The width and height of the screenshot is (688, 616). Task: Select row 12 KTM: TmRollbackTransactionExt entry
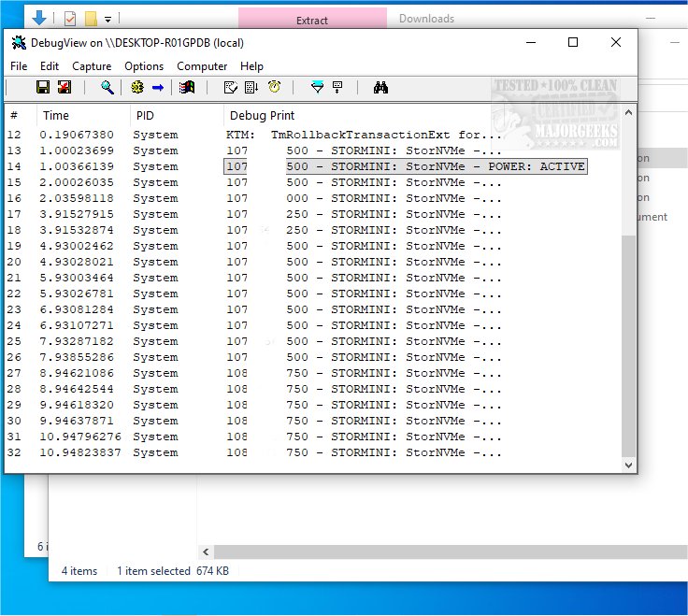tap(312, 135)
